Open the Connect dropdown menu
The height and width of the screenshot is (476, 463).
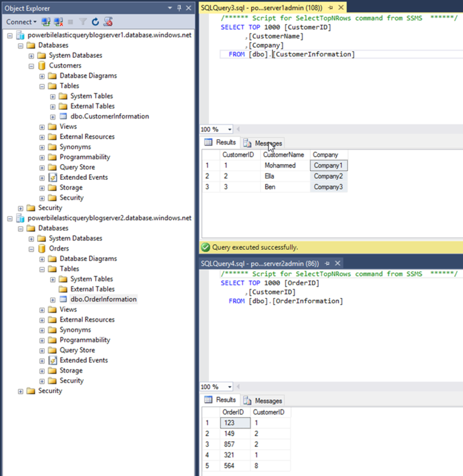click(21, 22)
